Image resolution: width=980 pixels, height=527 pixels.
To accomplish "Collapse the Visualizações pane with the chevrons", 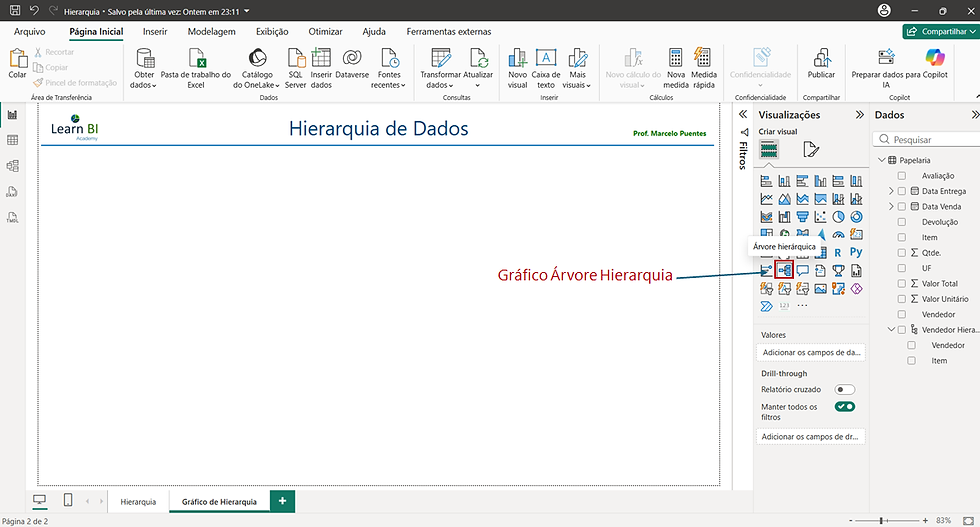I will (x=859, y=115).
